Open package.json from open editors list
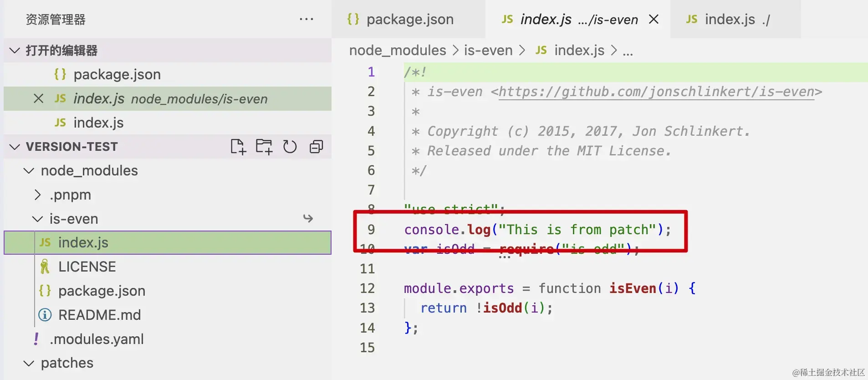 168,74
